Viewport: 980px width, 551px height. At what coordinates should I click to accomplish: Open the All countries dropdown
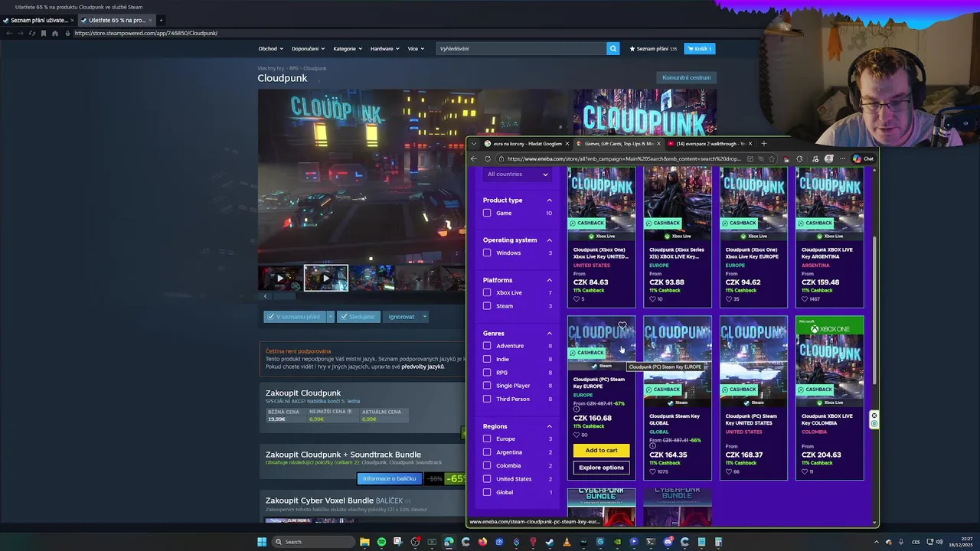click(x=518, y=174)
